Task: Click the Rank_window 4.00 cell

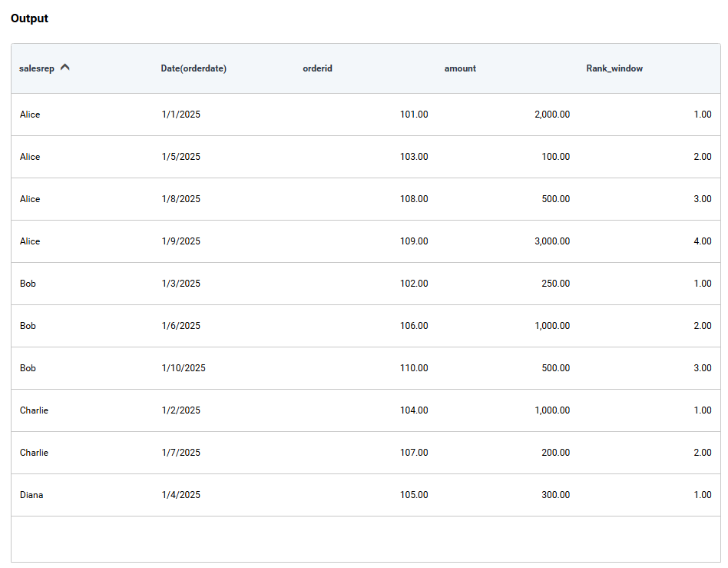Action: pyautogui.click(x=702, y=241)
